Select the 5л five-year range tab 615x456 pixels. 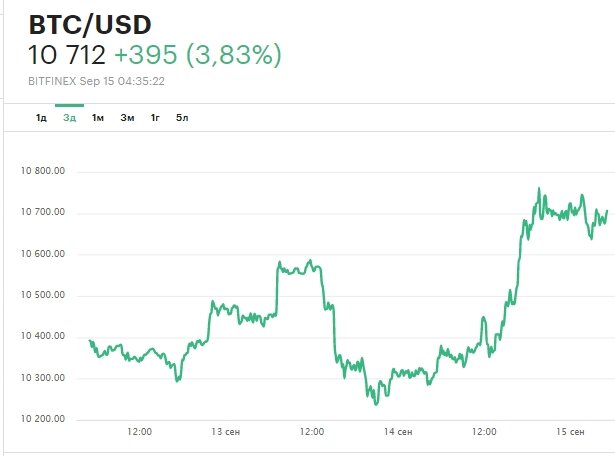(182, 118)
